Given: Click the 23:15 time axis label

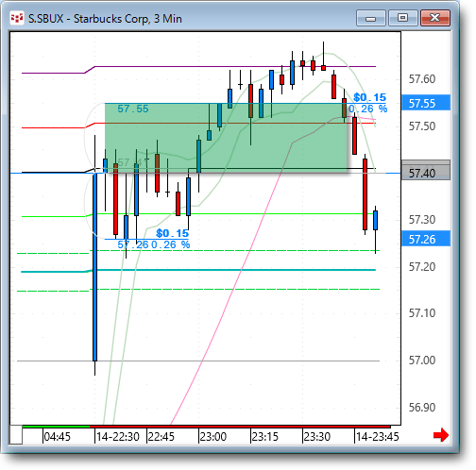Looking at the screenshot, I should [265, 437].
